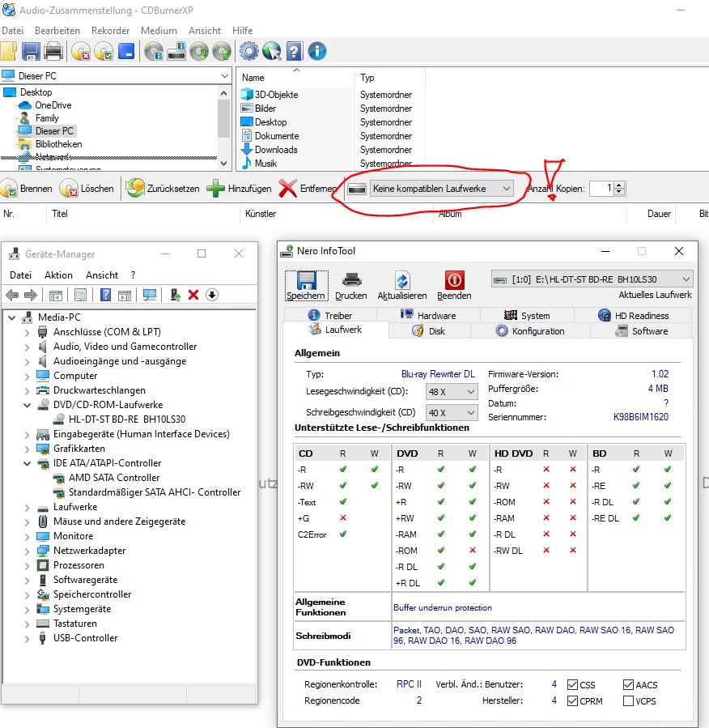Click the help question mark toolbar icon

(294, 52)
